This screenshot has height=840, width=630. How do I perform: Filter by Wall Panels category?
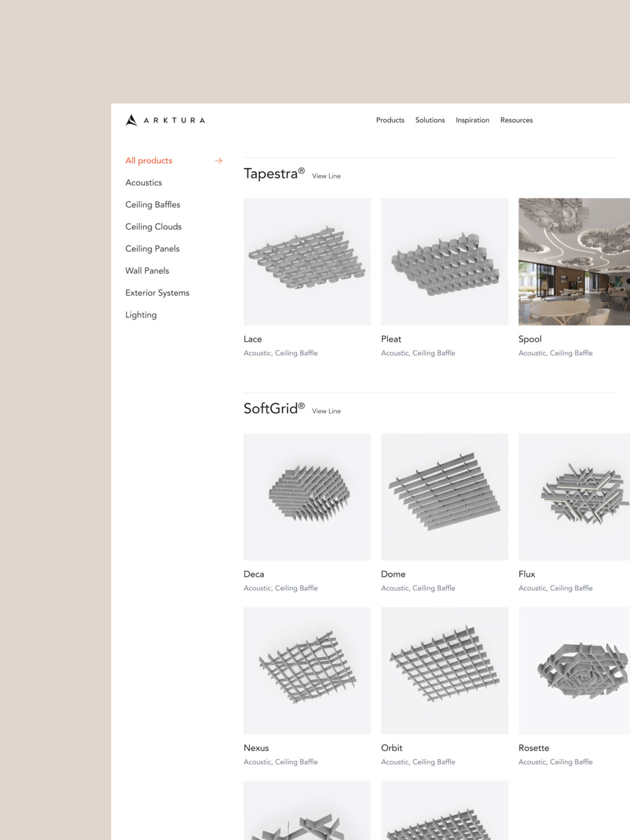(147, 271)
